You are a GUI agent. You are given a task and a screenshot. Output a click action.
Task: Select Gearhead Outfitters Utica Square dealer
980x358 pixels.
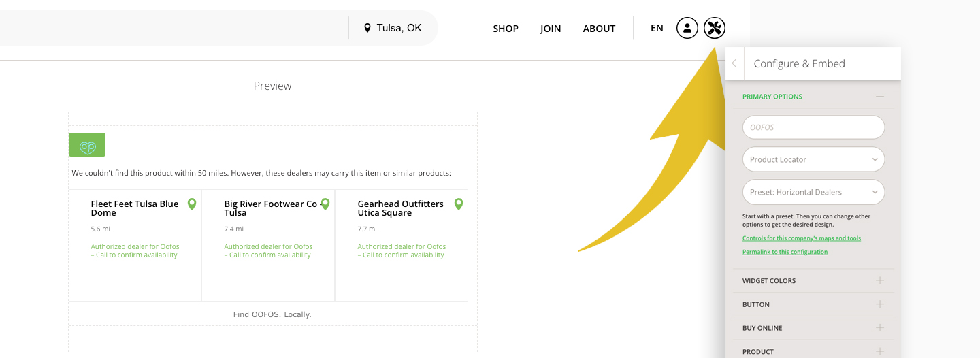coord(401,208)
